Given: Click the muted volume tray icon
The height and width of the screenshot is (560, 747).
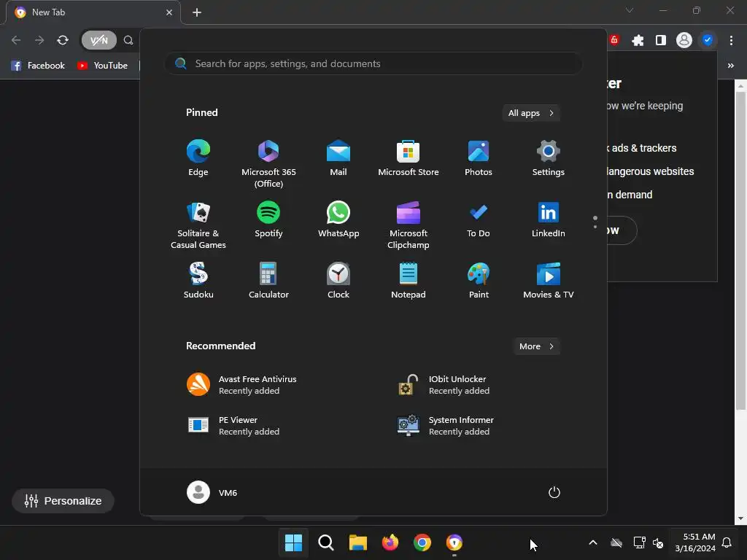Looking at the screenshot, I should (658, 542).
